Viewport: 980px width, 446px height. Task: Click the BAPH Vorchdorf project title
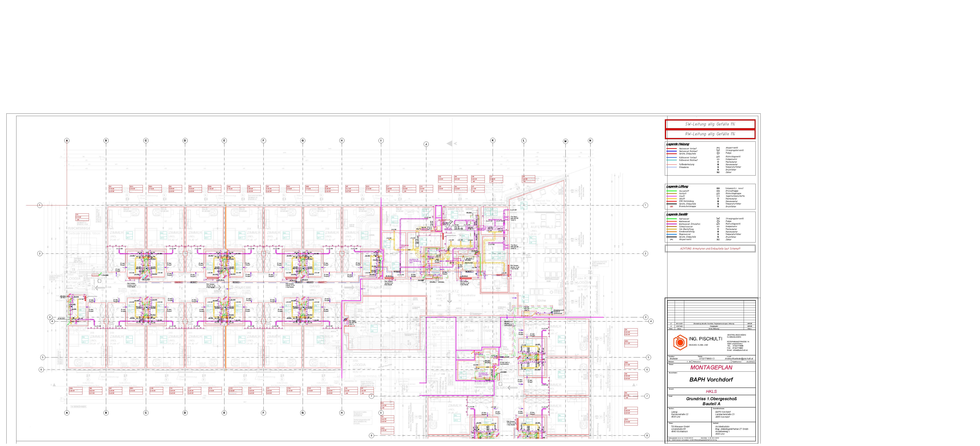(x=711, y=379)
